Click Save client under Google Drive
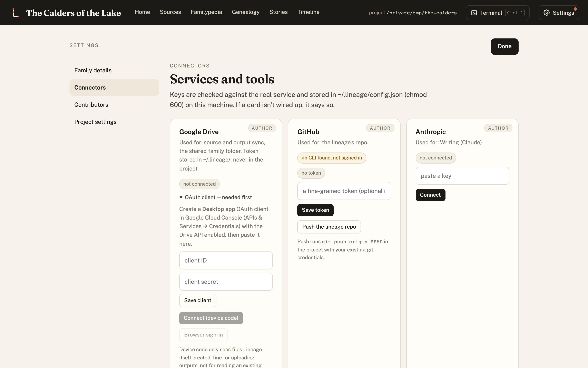588x368 pixels. coord(198,300)
